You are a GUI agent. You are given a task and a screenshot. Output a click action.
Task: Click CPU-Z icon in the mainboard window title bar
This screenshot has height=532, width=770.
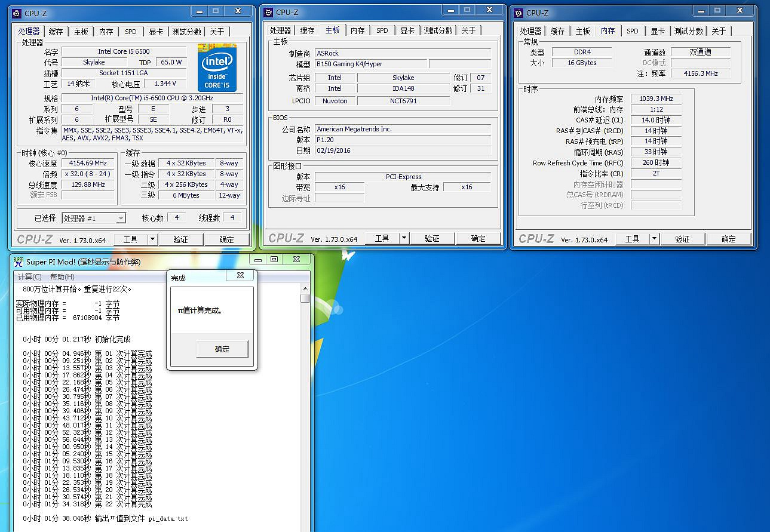[x=268, y=12]
